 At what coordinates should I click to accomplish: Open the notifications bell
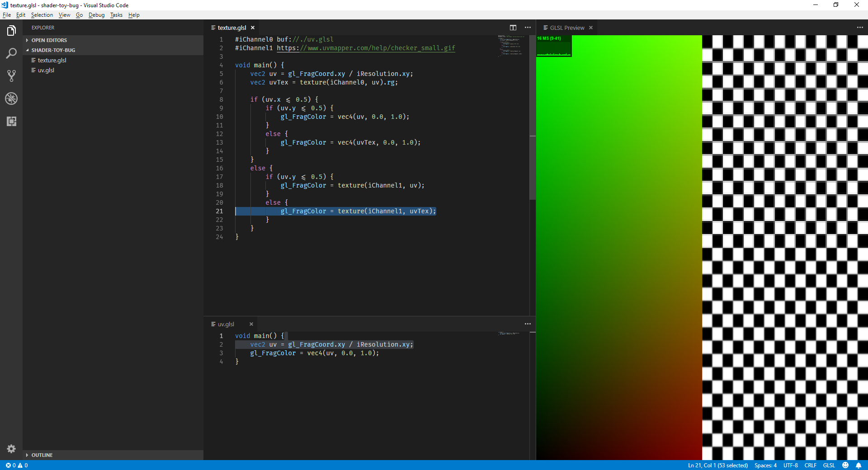click(858, 465)
